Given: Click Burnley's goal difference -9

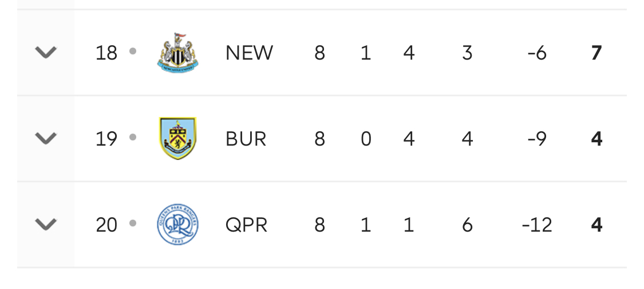Looking at the screenshot, I should [x=537, y=139].
